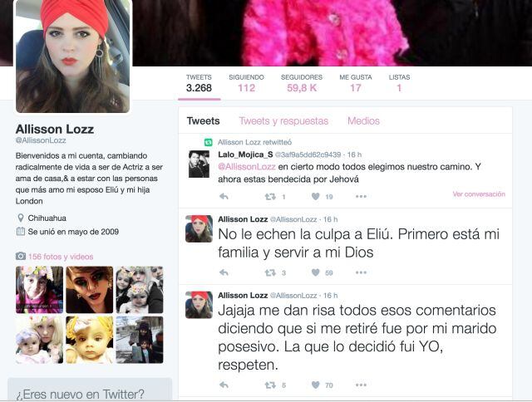Retweet the Lalo_Mojica_S tweet
This screenshot has height=402, width=532.
click(270, 197)
